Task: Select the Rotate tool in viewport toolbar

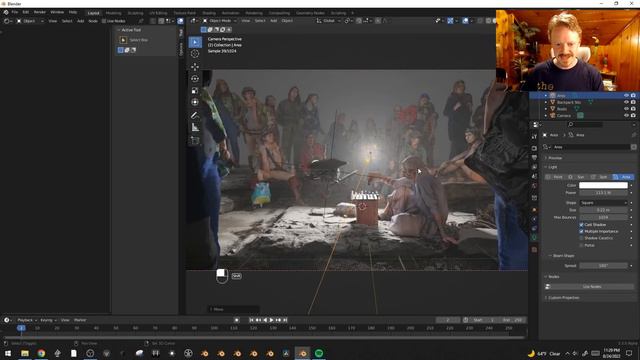Action: tap(195, 78)
